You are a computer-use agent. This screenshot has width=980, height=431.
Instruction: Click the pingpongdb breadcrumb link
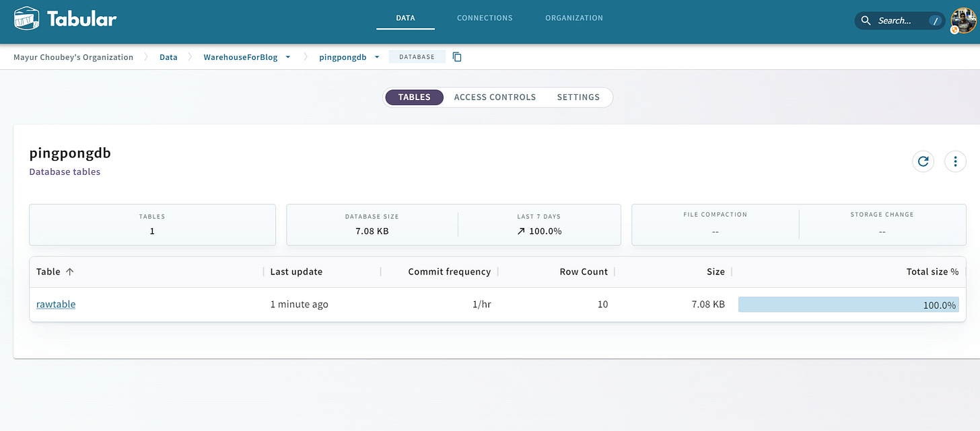point(343,57)
